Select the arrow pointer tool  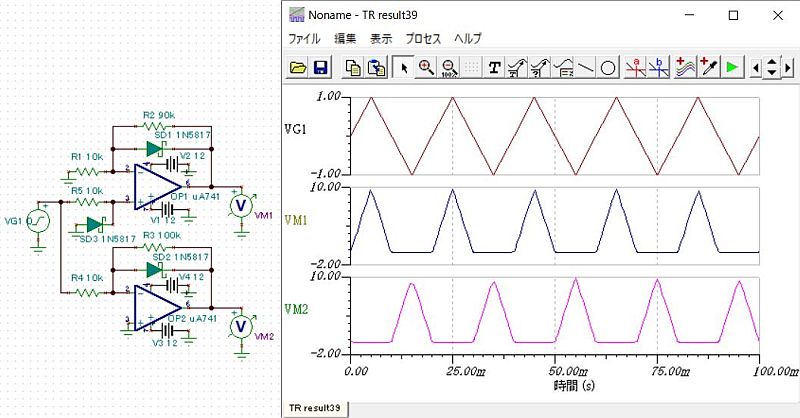coord(404,67)
